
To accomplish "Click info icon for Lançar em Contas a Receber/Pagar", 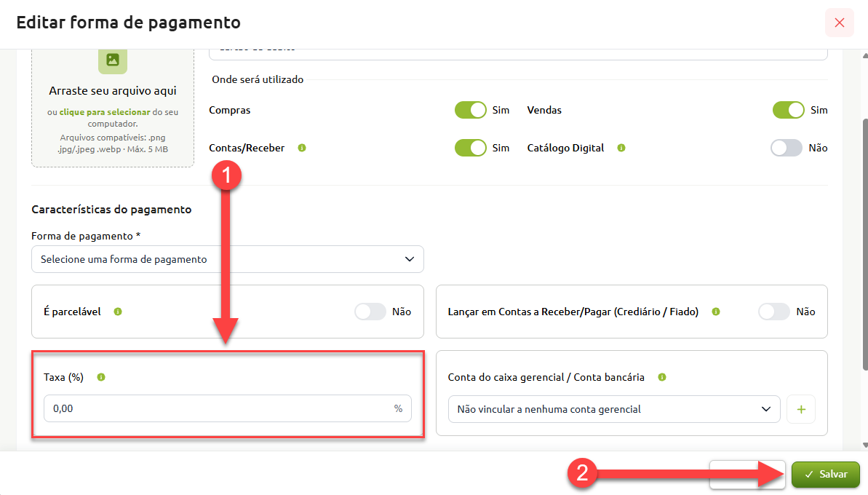I will coord(716,312).
